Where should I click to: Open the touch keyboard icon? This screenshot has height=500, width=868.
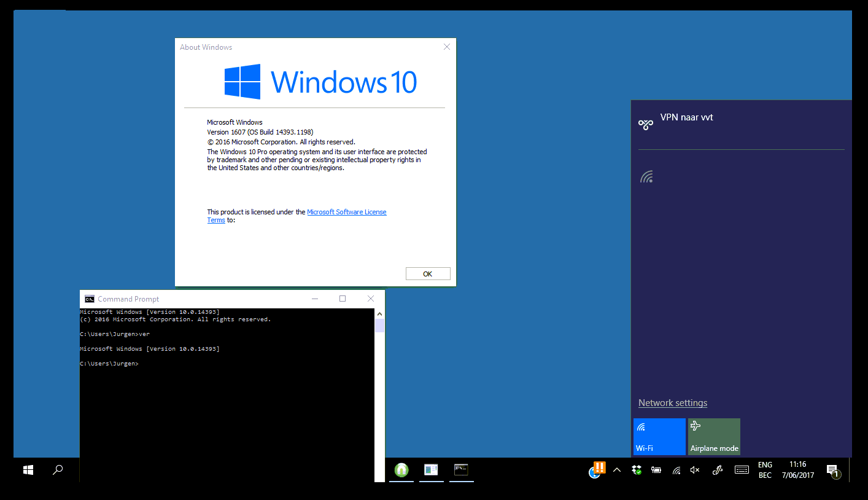tap(742, 470)
